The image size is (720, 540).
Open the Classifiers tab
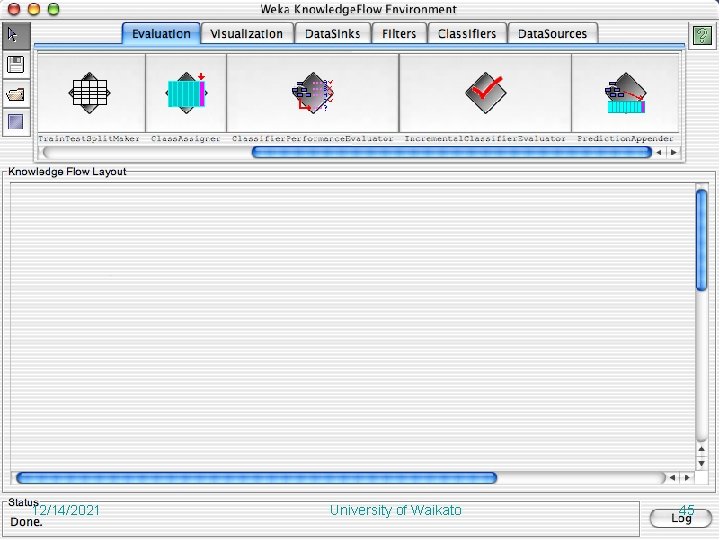(467, 34)
